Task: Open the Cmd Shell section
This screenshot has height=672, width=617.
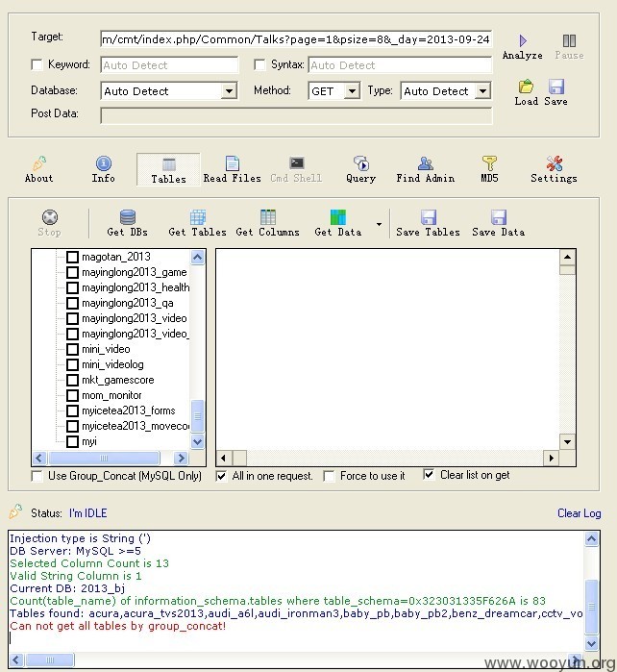Action: pyautogui.click(x=296, y=170)
